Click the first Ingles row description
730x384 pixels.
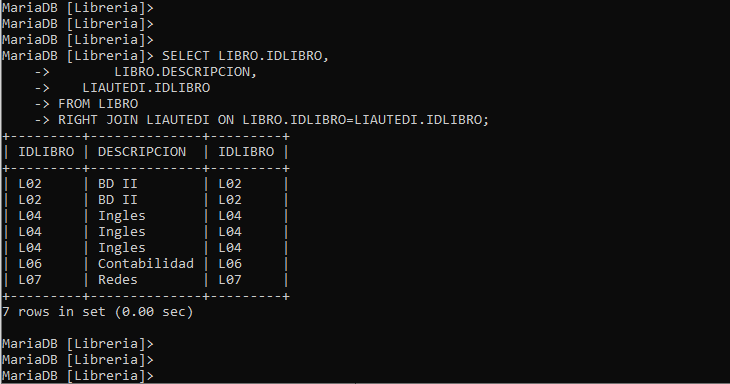[122, 216]
